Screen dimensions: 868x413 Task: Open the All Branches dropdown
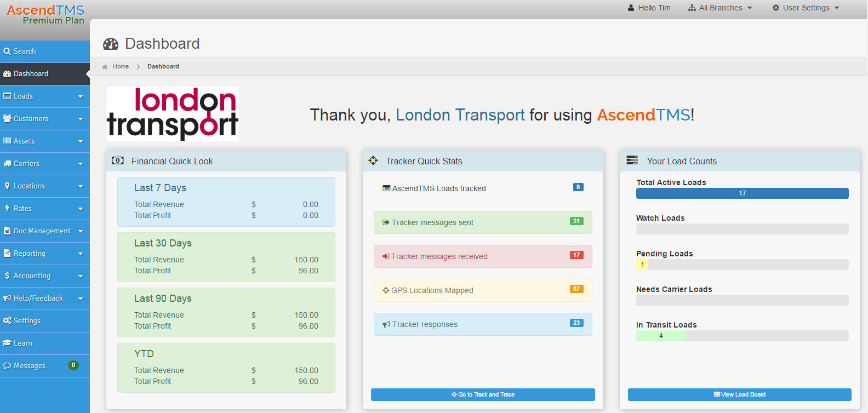(x=720, y=8)
